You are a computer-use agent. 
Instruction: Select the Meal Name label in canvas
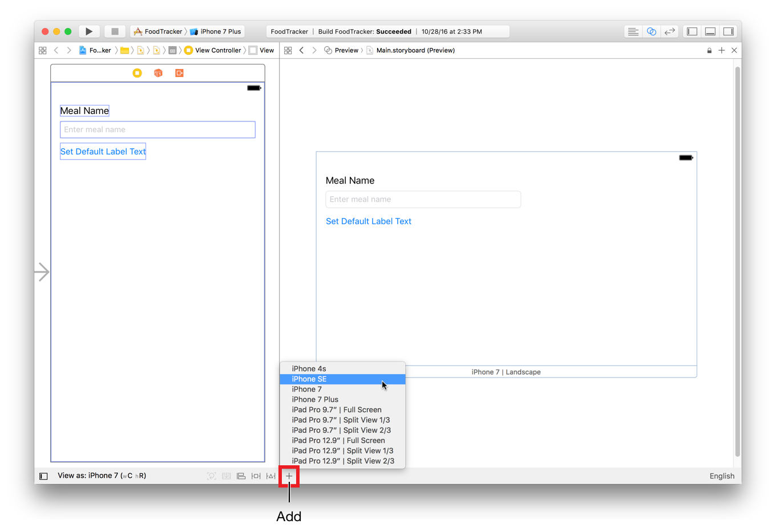pos(84,111)
